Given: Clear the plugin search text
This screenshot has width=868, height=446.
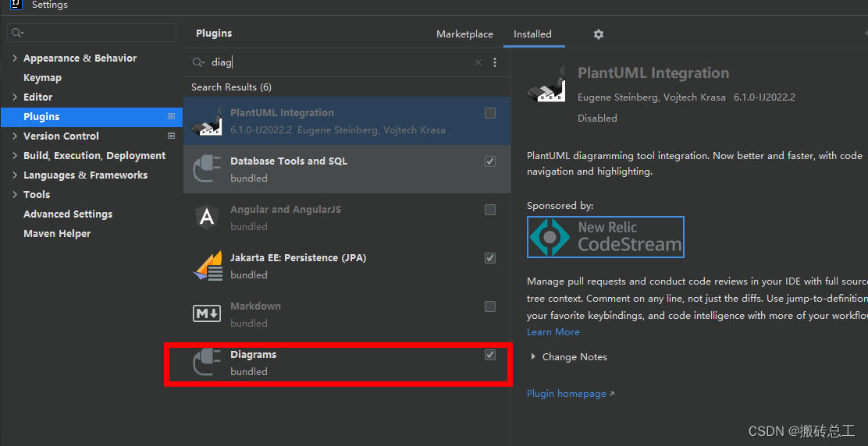Looking at the screenshot, I should coord(478,62).
